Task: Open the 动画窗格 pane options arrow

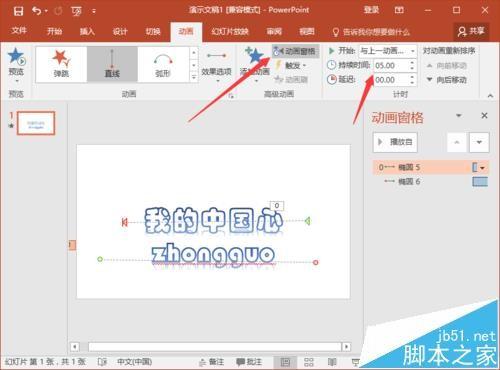Action: point(459,116)
